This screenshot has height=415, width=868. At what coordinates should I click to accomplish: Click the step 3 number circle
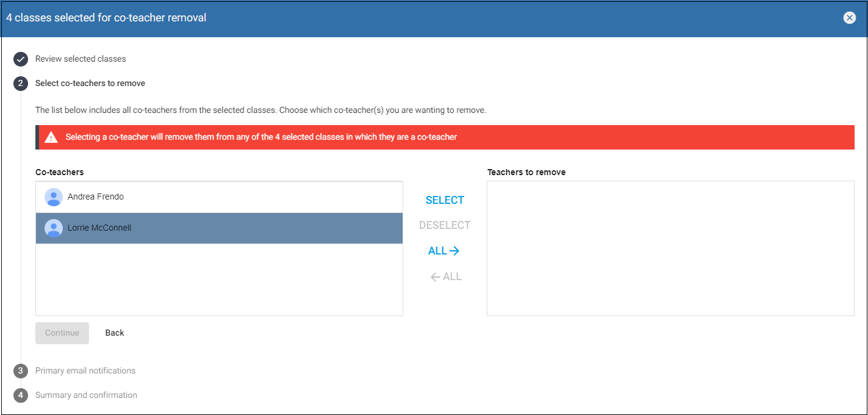[x=21, y=371]
